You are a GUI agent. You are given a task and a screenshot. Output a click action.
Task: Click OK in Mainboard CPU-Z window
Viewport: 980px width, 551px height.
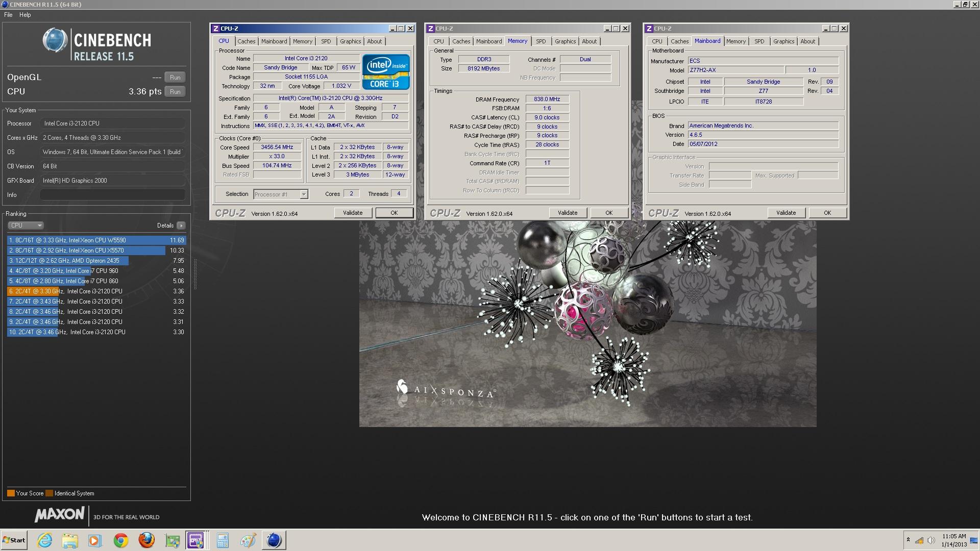tap(827, 213)
